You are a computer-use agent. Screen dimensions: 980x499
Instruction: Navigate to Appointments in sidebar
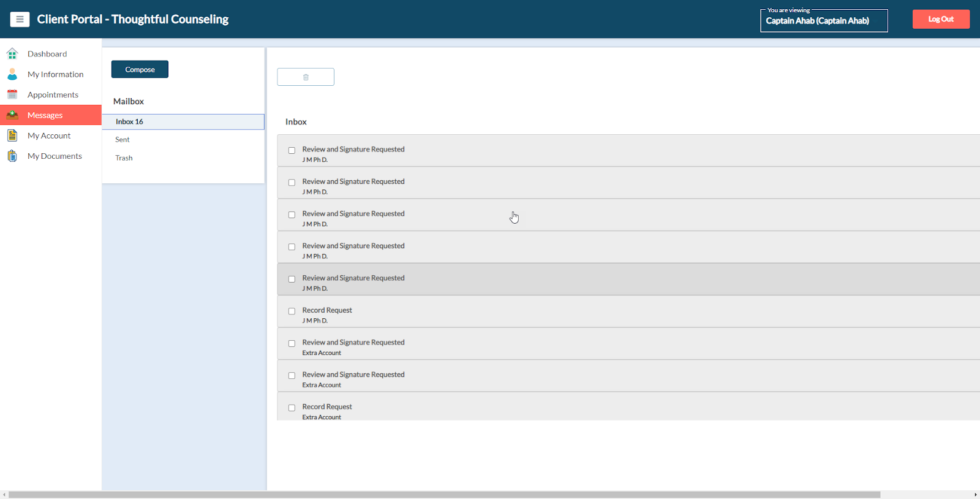click(53, 95)
